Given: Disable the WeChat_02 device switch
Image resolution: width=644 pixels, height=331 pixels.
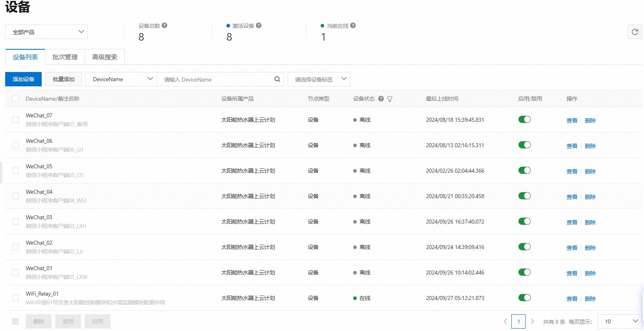Looking at the screenshot, I should coord(524,247).
